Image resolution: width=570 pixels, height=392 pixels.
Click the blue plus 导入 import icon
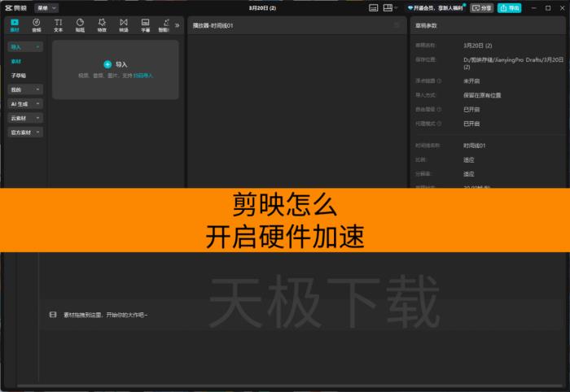(x=107, y=63)
